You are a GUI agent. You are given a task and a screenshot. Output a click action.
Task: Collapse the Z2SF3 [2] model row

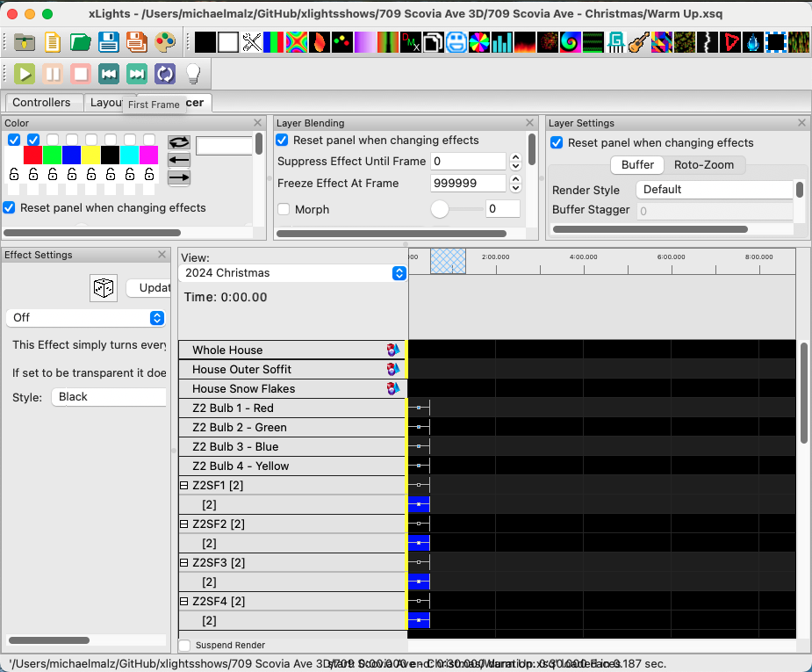pos(183,563)
